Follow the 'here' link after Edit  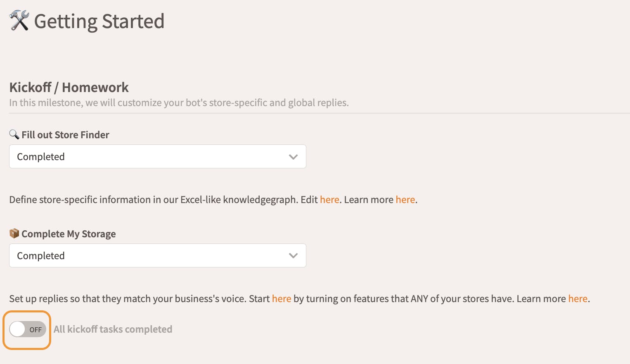click(329, 200)
